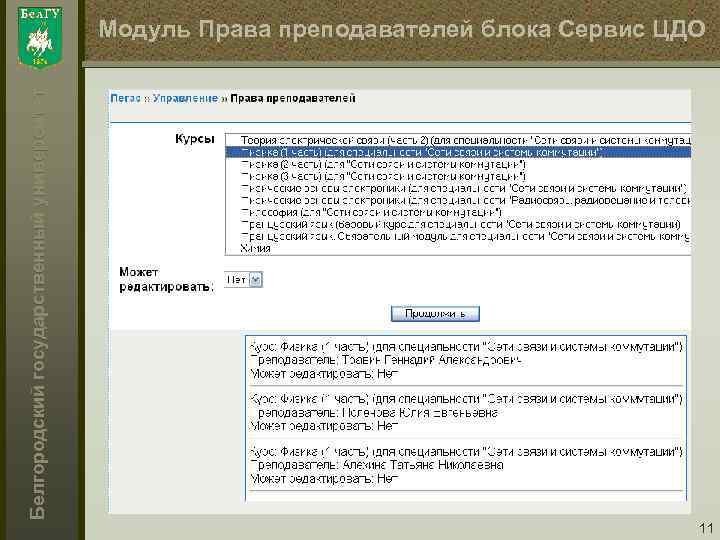The image size is (720, 540).
Task: Open the Может редактировать dropdown
Action: (x=243, y=279)
